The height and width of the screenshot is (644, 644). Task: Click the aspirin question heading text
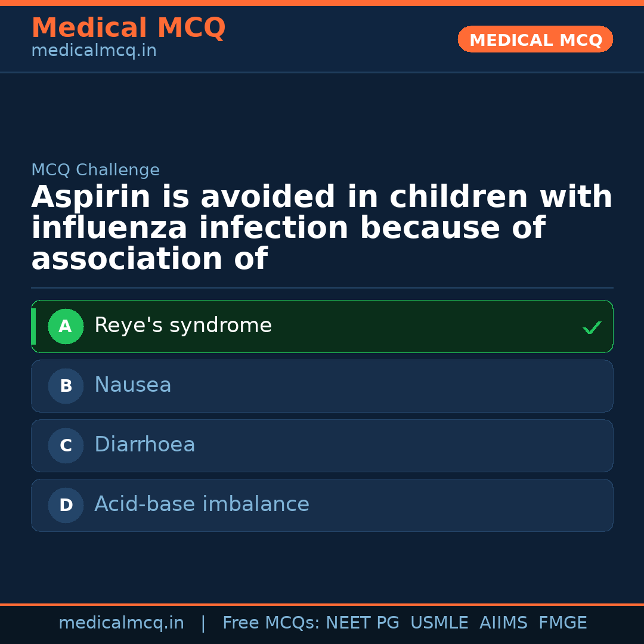coord(322,228)
